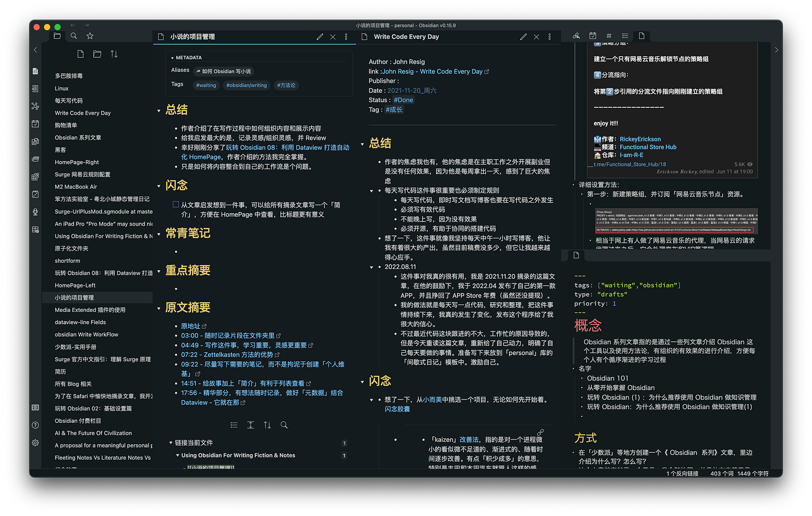Check the 从文章启发想到一件事 task checkbox

[176, 205]
